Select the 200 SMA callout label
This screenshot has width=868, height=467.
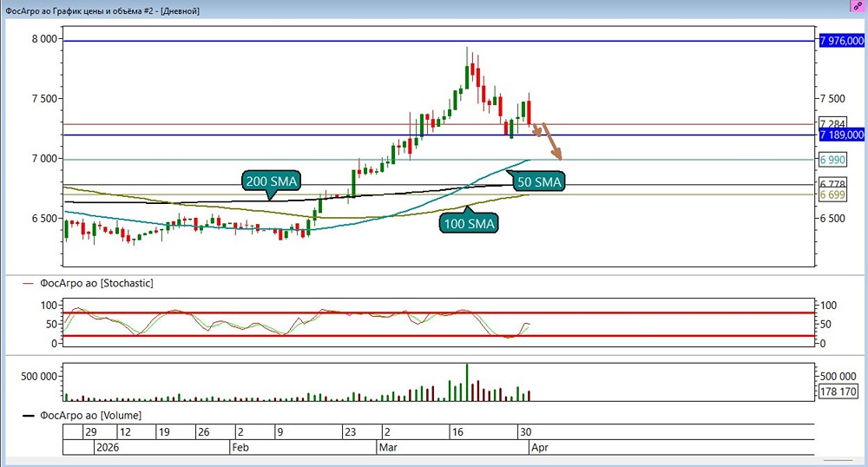click(271, 181)
